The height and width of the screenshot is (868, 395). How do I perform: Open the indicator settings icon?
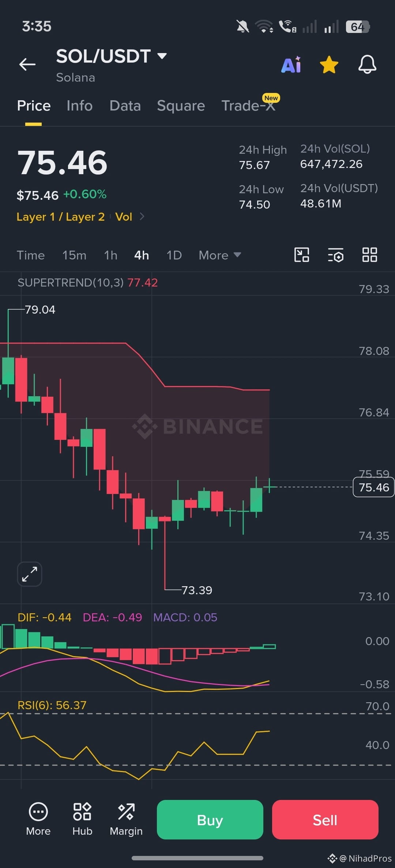click(x=335, y=255)
